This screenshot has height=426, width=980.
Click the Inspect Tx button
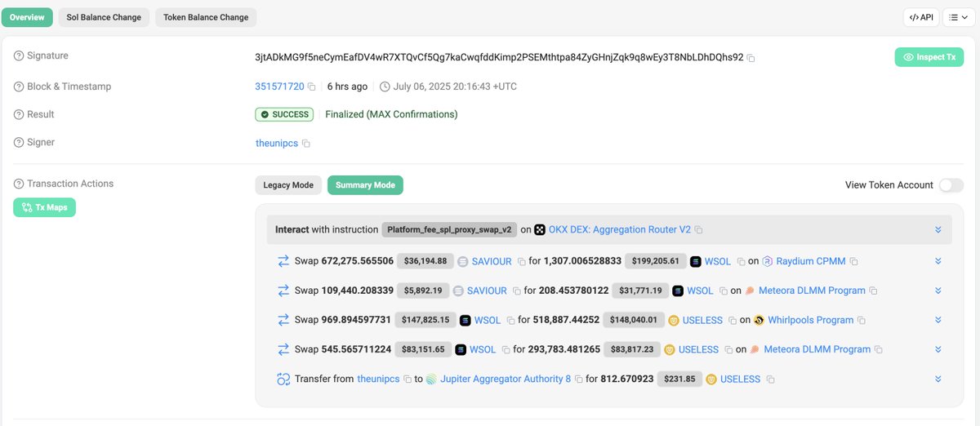(x=929, y=57)
